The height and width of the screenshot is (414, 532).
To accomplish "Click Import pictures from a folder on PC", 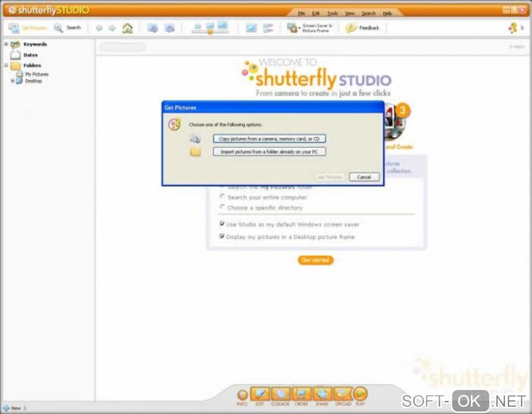I will tap(270, 151).
